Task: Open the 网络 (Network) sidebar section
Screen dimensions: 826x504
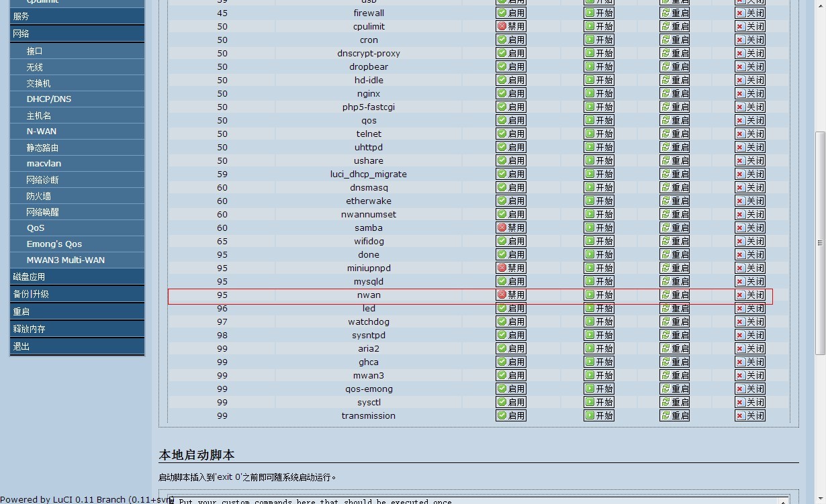Action: coord(77,34)
